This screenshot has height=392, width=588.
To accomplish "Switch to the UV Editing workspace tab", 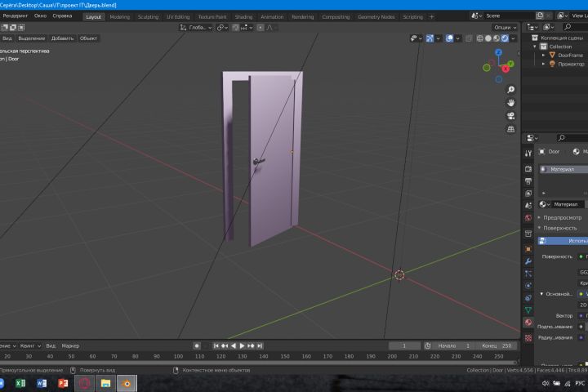I will pos(178,17).
